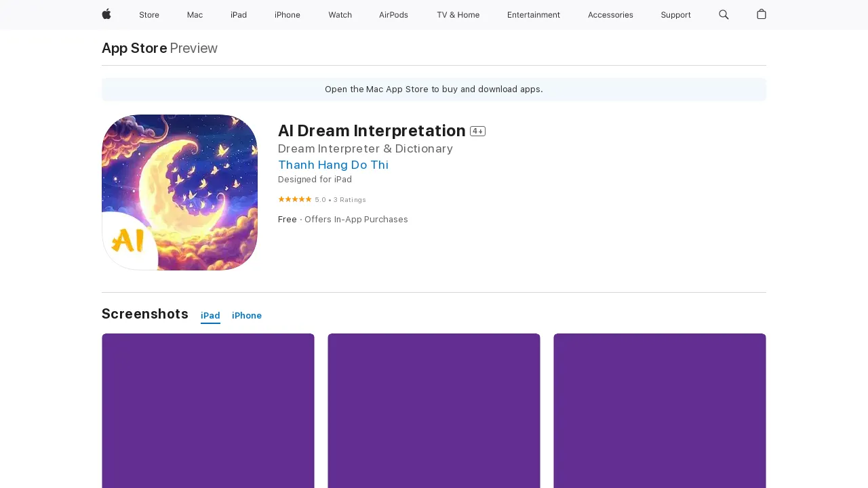Click the Store navigation item
868x488 pixels.
click(x=149, y=15)
